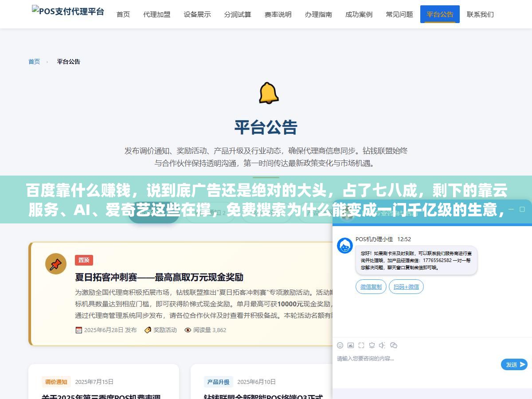Click the calendar icon beside 2025年6月28日 发布

click(78, 330)
